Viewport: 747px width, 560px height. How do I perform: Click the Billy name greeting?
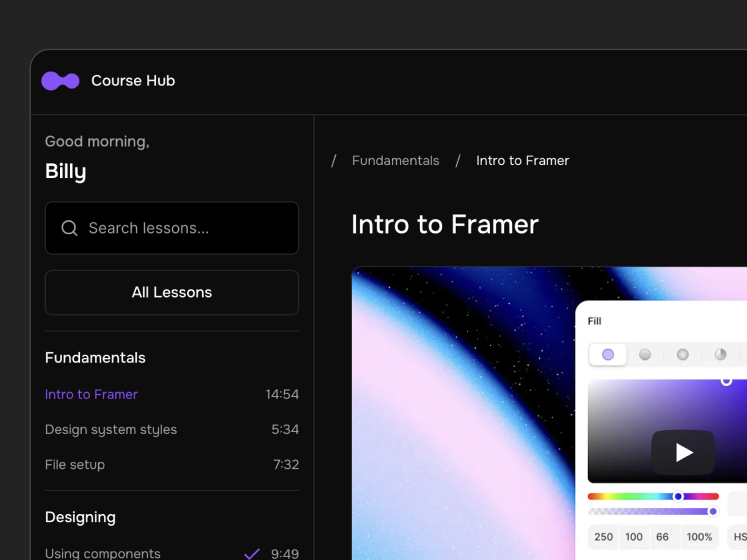pyautogui.click(x=66, y=172)
